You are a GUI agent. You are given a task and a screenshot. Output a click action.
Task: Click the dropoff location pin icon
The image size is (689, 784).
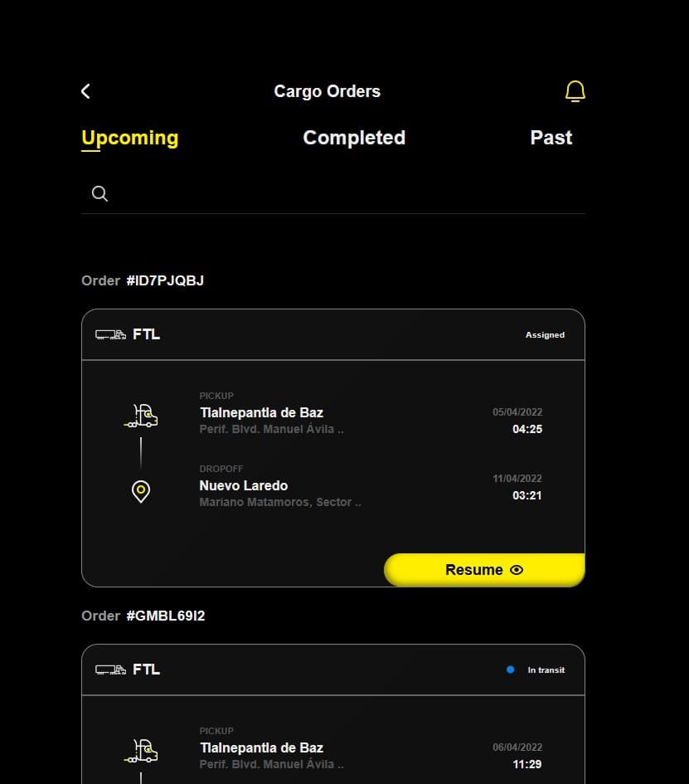(141, 491)
